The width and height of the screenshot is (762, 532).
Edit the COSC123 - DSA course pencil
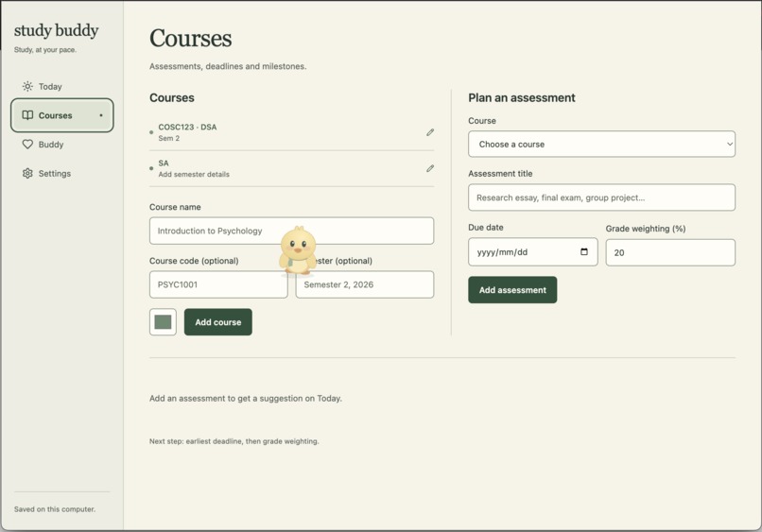click(430, 132)
